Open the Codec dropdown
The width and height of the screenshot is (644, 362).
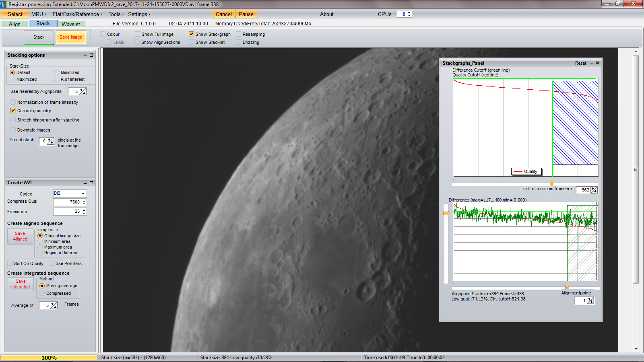pos(83,194)
